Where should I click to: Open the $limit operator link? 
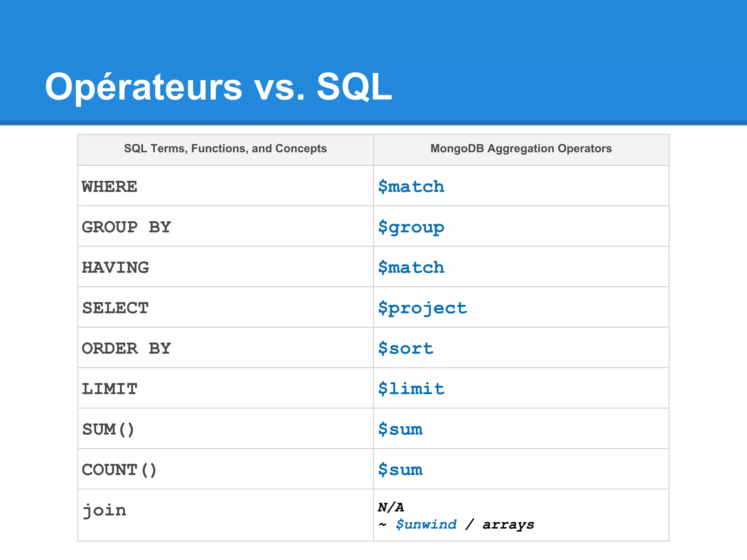(x=411, y=389)
